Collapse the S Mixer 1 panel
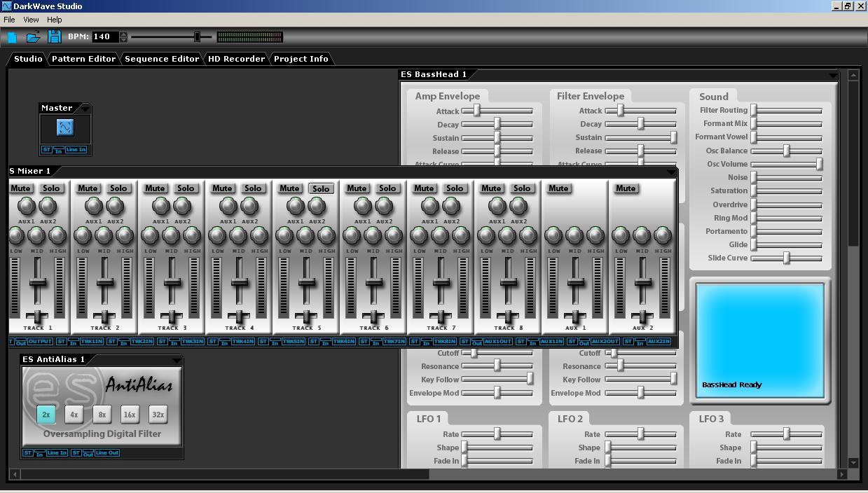The image size is (868, 493). pos(671,172)
